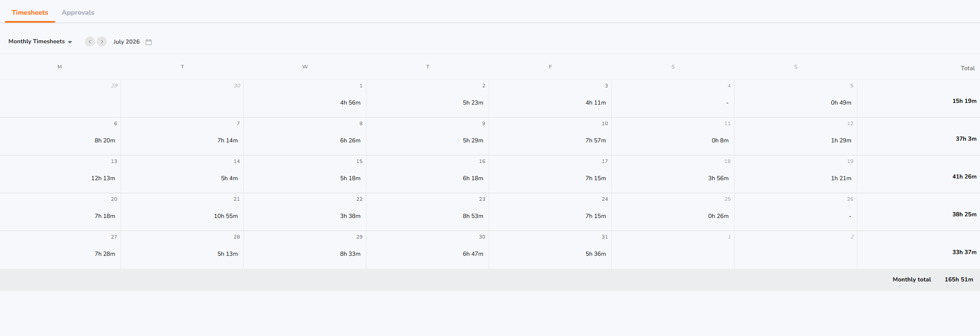
Task: Switch to the Approvals tab
Action: tap(78, 13)
